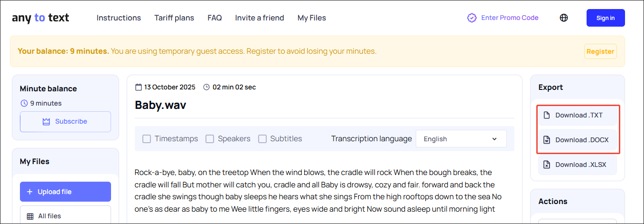Enable the Timestamps checkbox
This screenshot has width=644, height=224.
click(x=147, y=139)
